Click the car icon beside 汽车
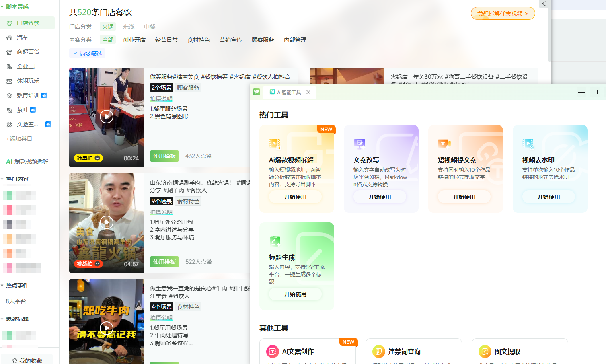 [9, 37]
